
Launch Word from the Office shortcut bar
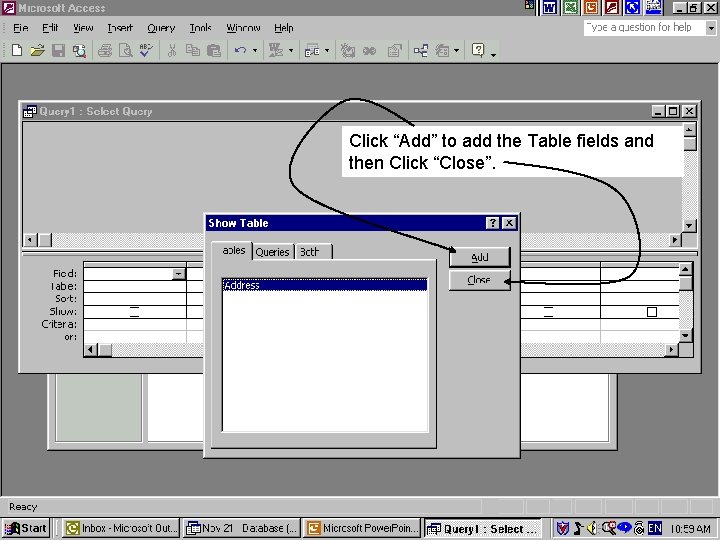pyautogui.click(x=550, y=7)
